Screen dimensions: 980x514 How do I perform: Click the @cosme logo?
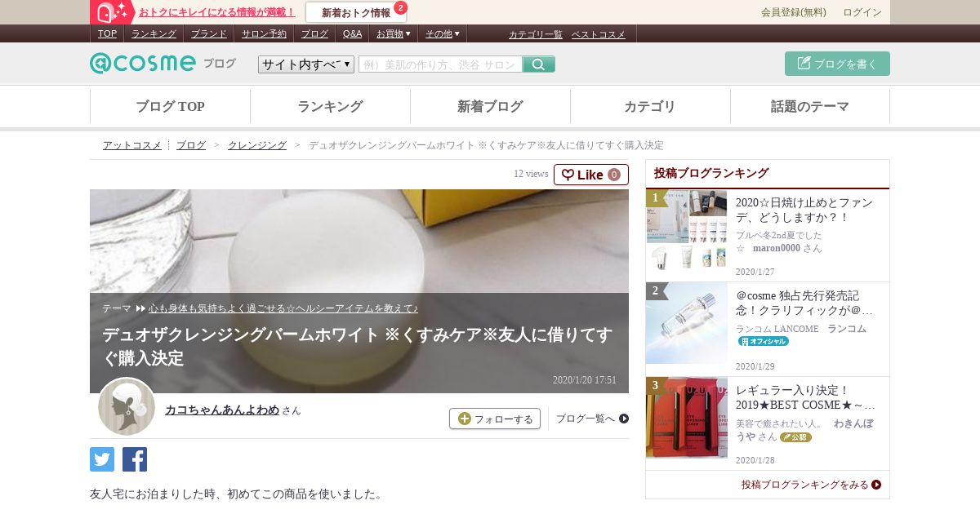(x=143, y=63)
